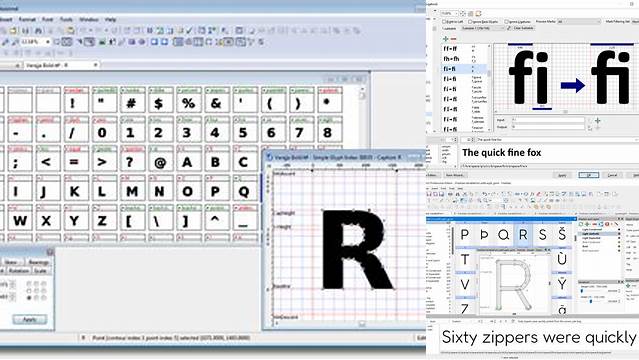Toggle the Ignore Ligatures checkbox

point(506,22)
